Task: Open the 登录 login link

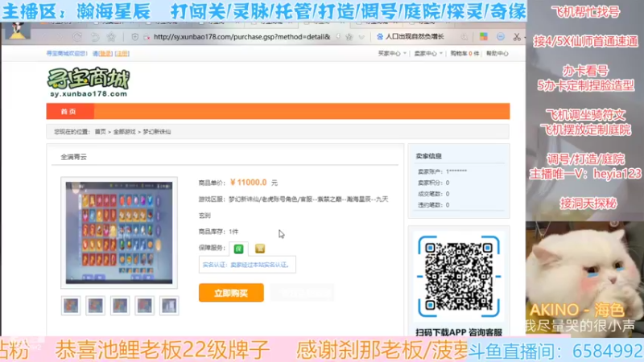Action: pos(105,53)
